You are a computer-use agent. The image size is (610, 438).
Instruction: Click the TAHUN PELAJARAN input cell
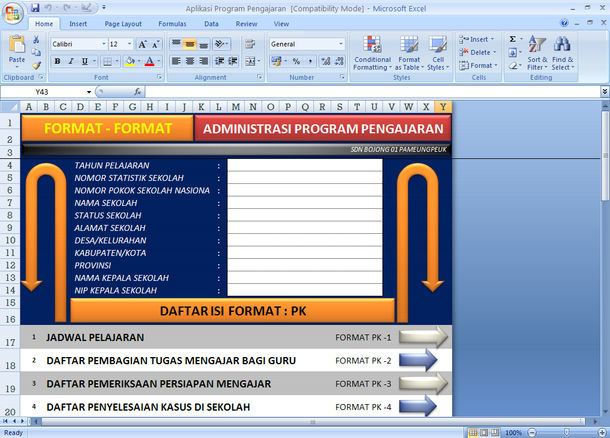pyautogui.click(x=305, y=165)
